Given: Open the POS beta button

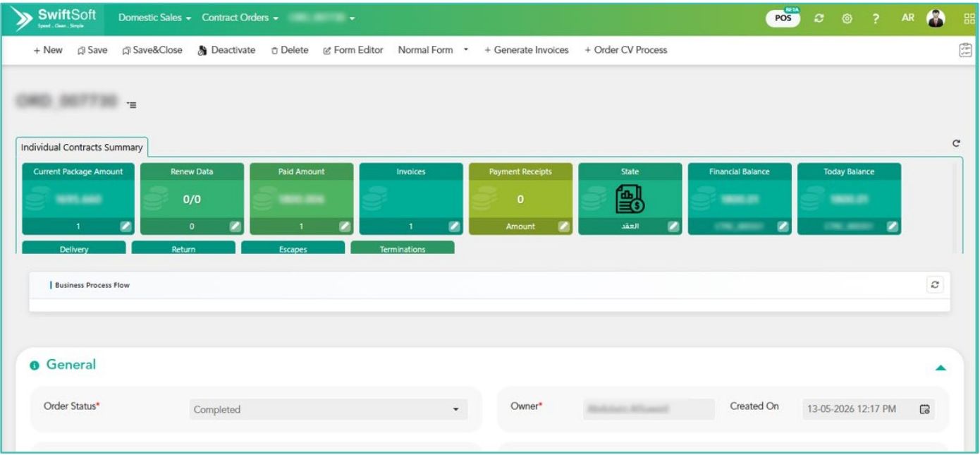Looking at the screenshot, I should (782, 18).
